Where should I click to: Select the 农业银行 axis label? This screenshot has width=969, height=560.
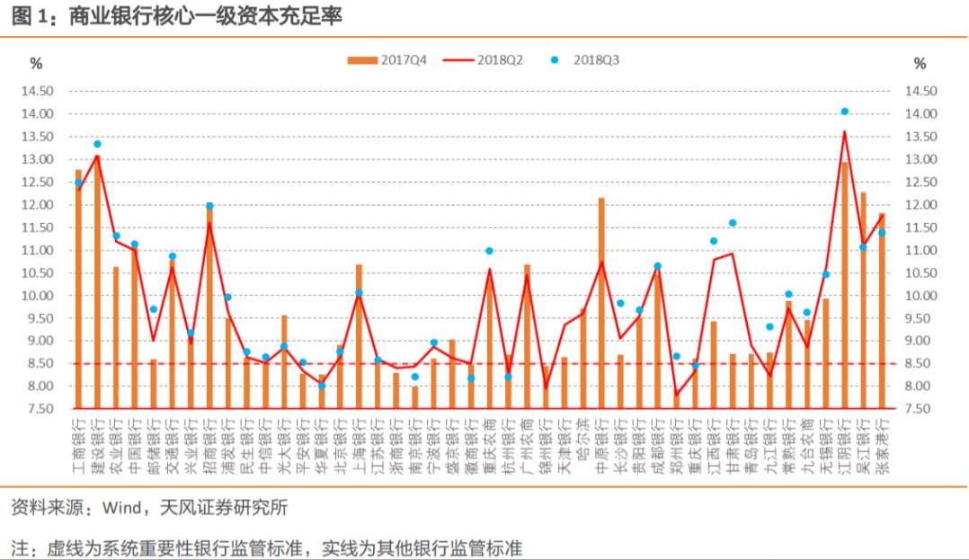pos(116,446)
